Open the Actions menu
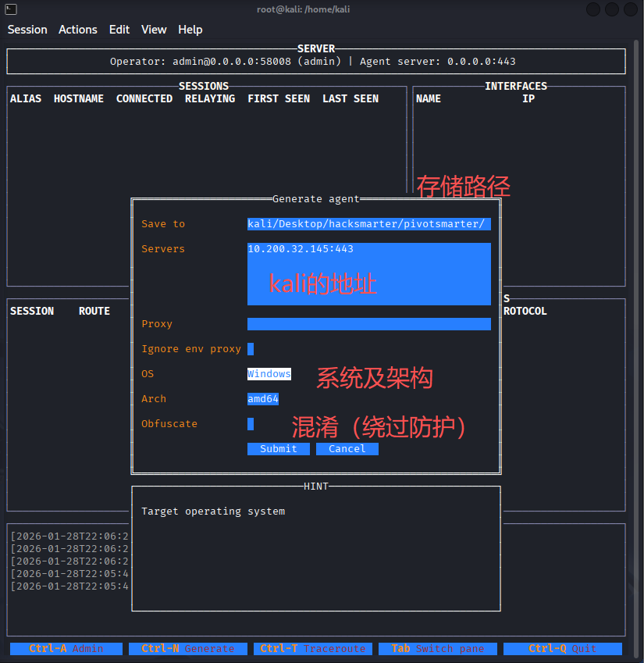 (78, 30)
